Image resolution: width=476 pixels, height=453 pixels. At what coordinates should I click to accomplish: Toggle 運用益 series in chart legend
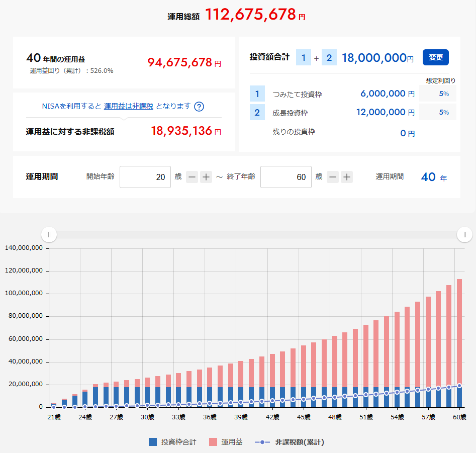coord(226,442)
